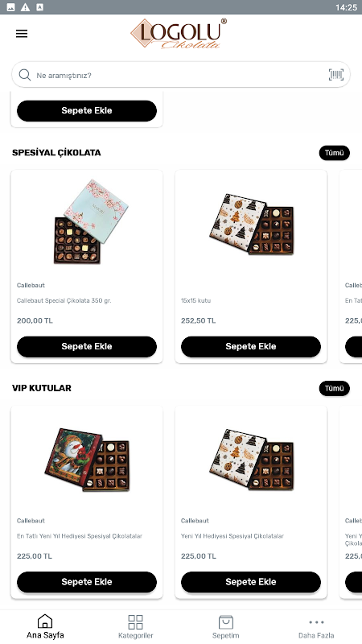Add the 225,00 TL Yeni Yıl Hediyesi Spesiyal Çikolatalar to cart
This screenshot has height=644, width=362.
click(251, 582)
